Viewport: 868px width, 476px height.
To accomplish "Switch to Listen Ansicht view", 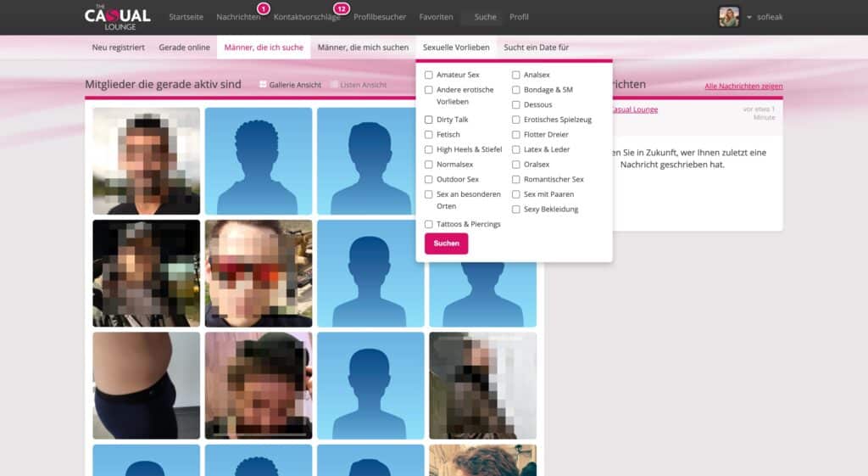I will [x=359, y=85].
